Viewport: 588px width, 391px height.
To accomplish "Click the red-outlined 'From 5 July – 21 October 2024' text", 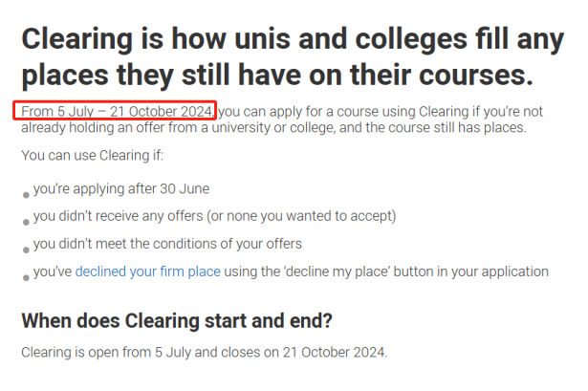I will [x=115, y=111].
